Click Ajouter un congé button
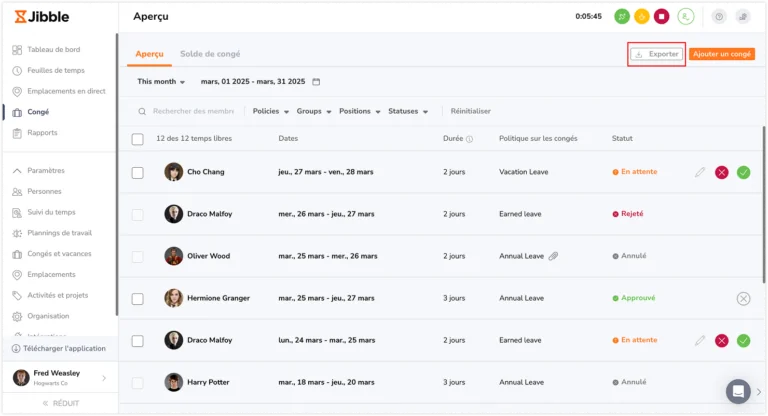The image size is (768, 416). coord(721,54)
